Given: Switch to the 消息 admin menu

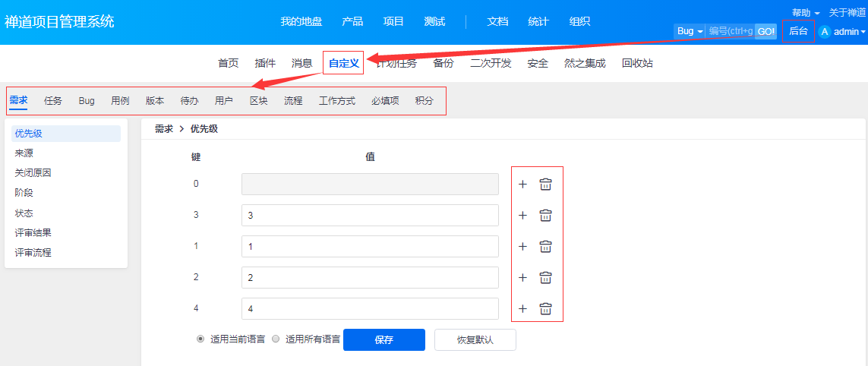Looking at the screenshot, I should tap(302, 63).
